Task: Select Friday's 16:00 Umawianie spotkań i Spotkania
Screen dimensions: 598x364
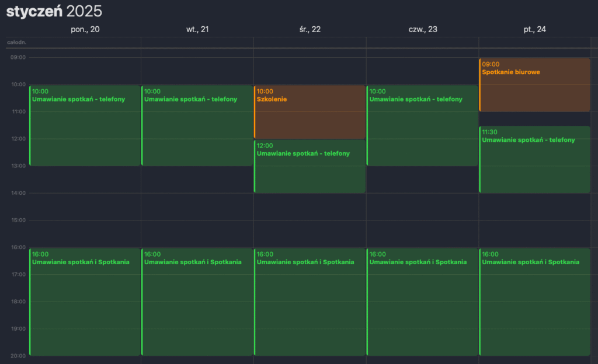Action: (x=535, y=302)
